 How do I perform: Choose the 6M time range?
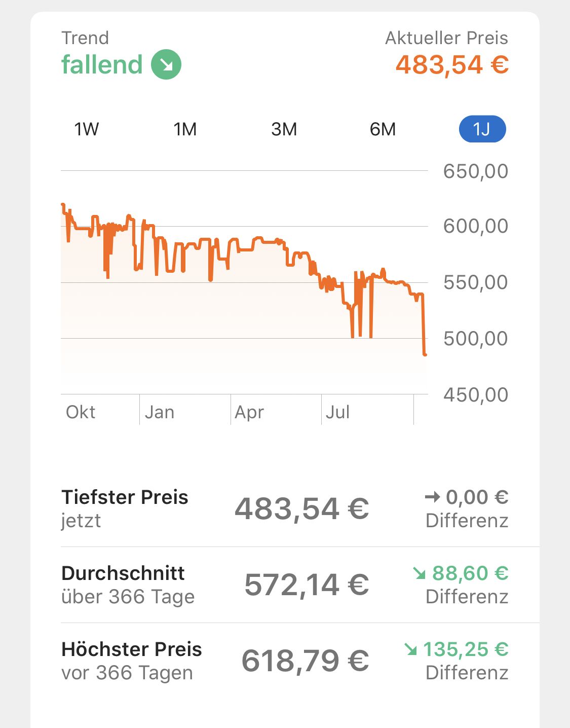coord(383,129)
